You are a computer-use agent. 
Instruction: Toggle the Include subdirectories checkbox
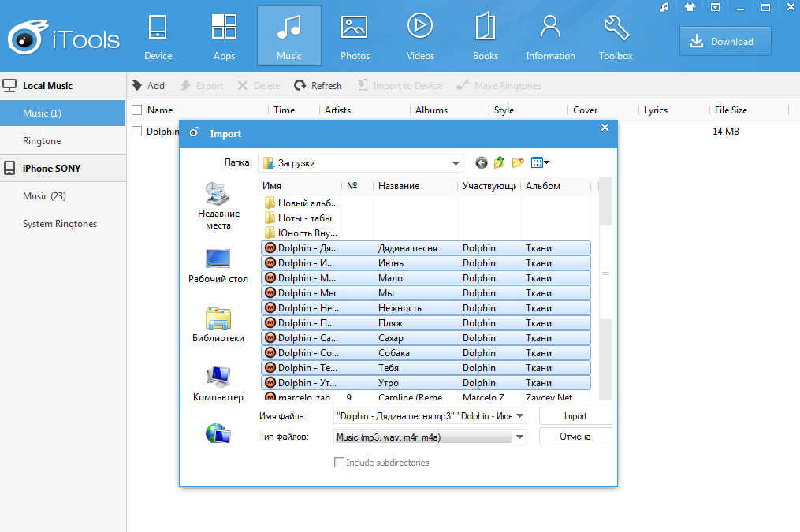click(x=340, y=463)
